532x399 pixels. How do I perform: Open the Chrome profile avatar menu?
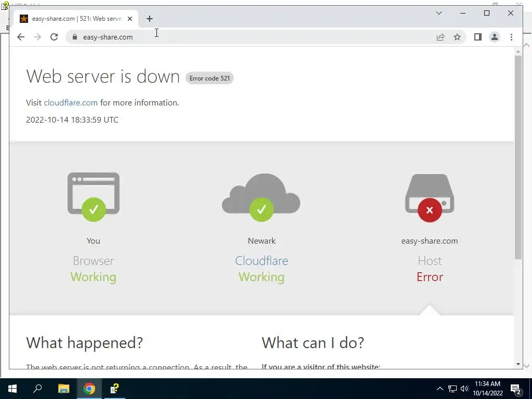[495, 37]
